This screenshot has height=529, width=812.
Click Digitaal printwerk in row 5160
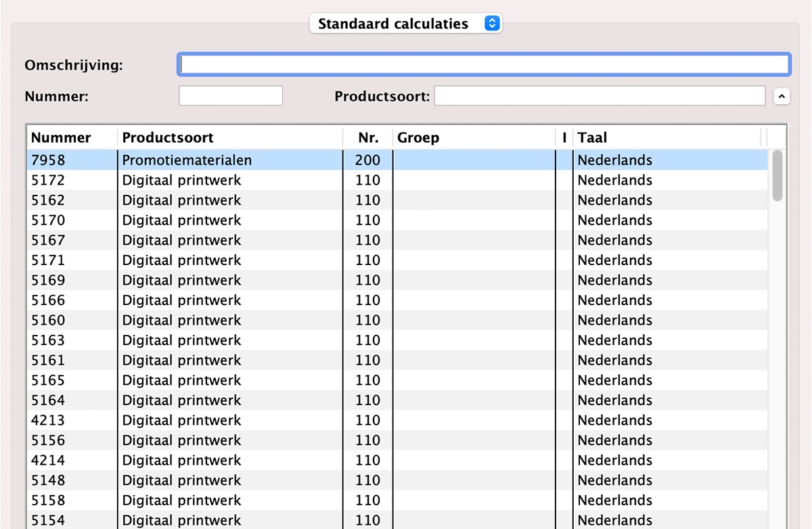(181, 320)
